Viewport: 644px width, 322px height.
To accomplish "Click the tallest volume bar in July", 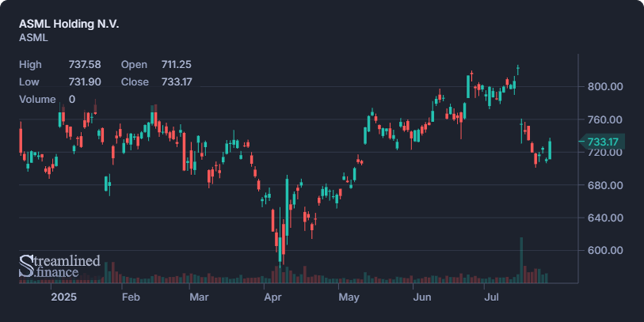I will coord(522,260).
